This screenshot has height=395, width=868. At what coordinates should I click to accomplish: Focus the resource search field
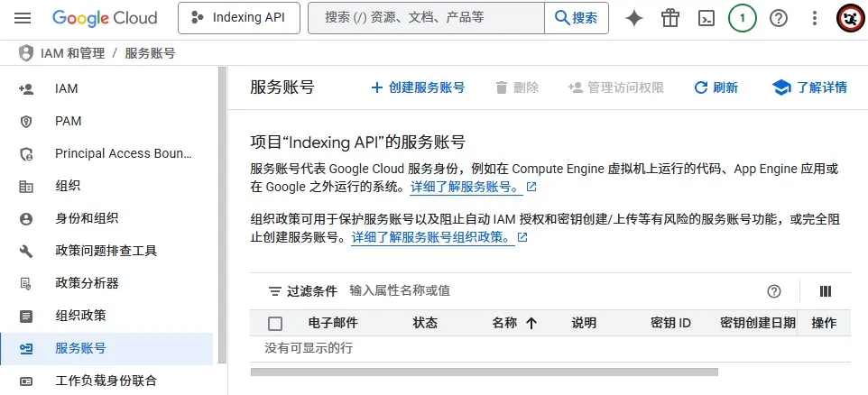[x=426, y=18]
